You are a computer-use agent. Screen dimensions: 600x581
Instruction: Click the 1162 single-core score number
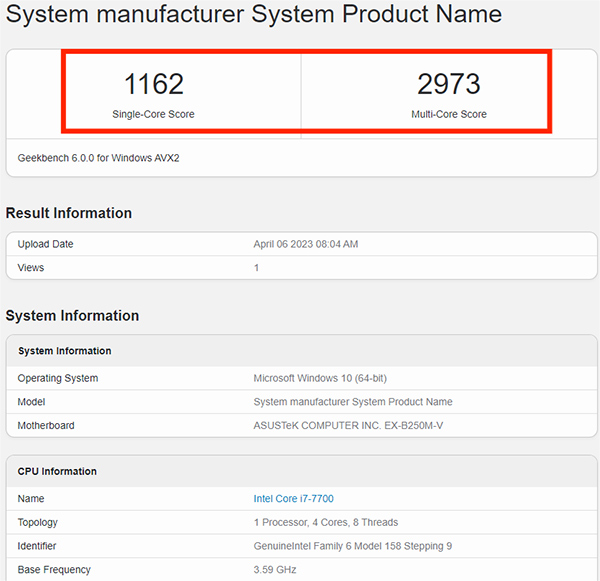coord(153,84)
